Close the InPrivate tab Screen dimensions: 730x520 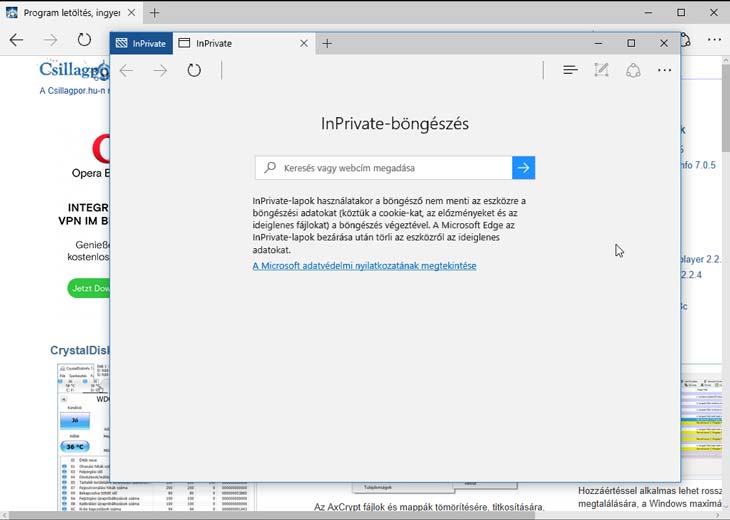(304, 43)
